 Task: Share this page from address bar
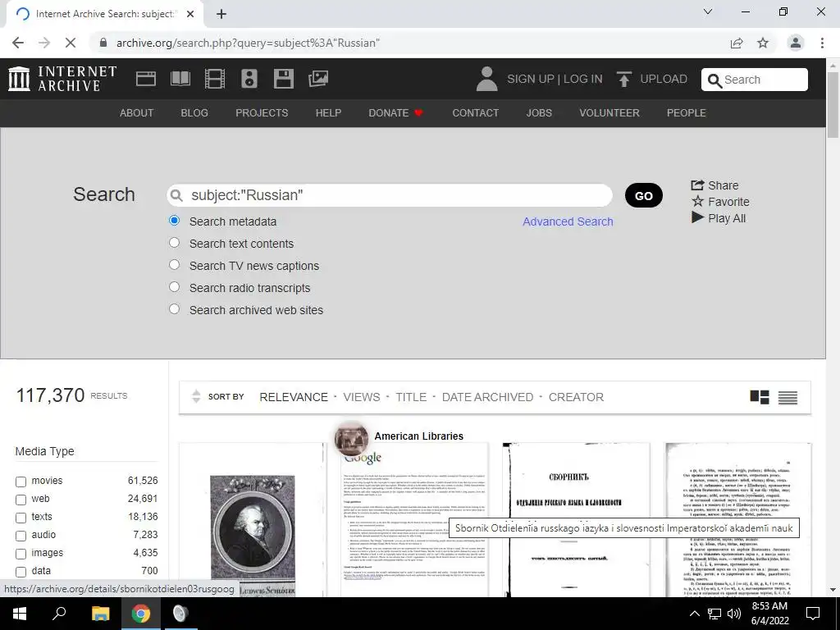[x=737, y=43]
